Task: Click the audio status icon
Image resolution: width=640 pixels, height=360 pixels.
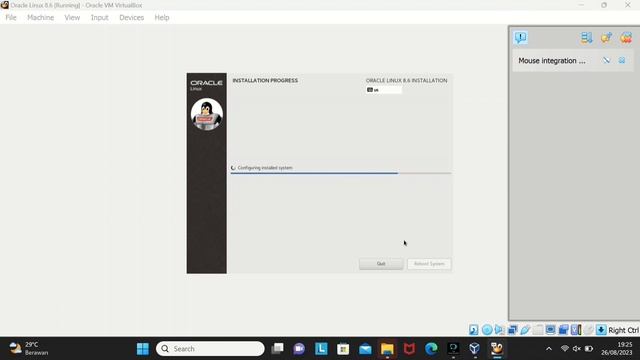Action: tap(499, 329)
